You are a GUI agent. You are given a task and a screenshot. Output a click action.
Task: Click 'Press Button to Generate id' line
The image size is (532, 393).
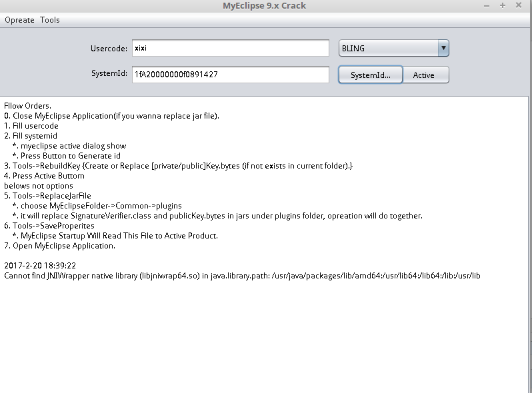point(67,156)
